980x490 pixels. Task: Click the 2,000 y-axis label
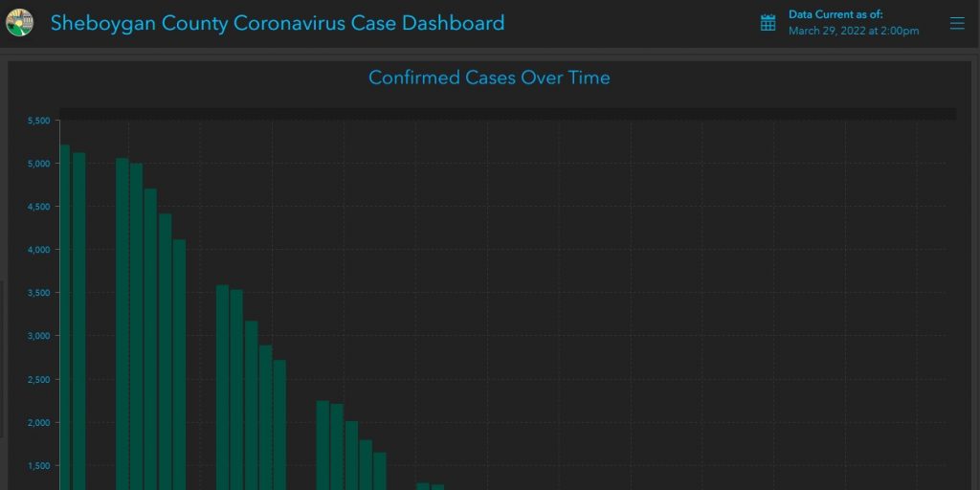pyautogui.click(x=38, y=423)
